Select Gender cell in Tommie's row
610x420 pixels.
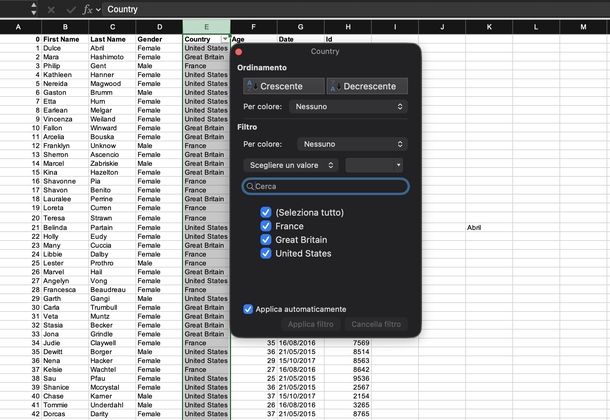pyautogui.click(x=160, y=405)
